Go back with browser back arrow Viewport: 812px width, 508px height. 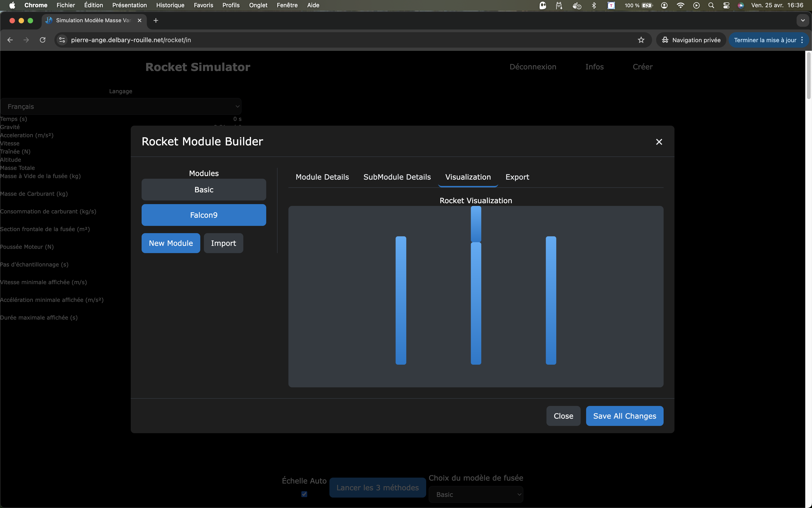pos(10,40)
